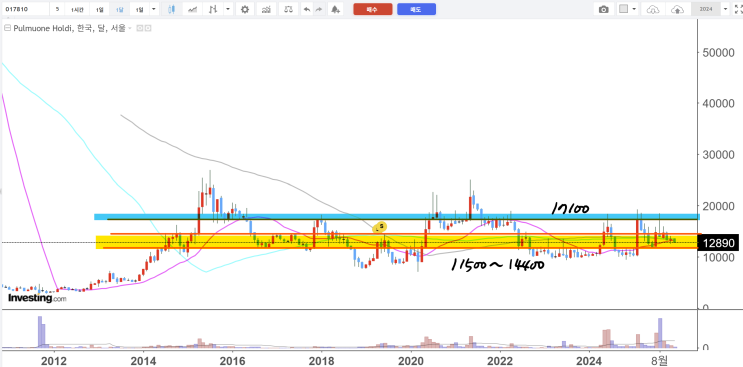Take a chart snapshot with the camera icon
The image size is (743, 367).
pyautogui.click(x=604, y=9)
